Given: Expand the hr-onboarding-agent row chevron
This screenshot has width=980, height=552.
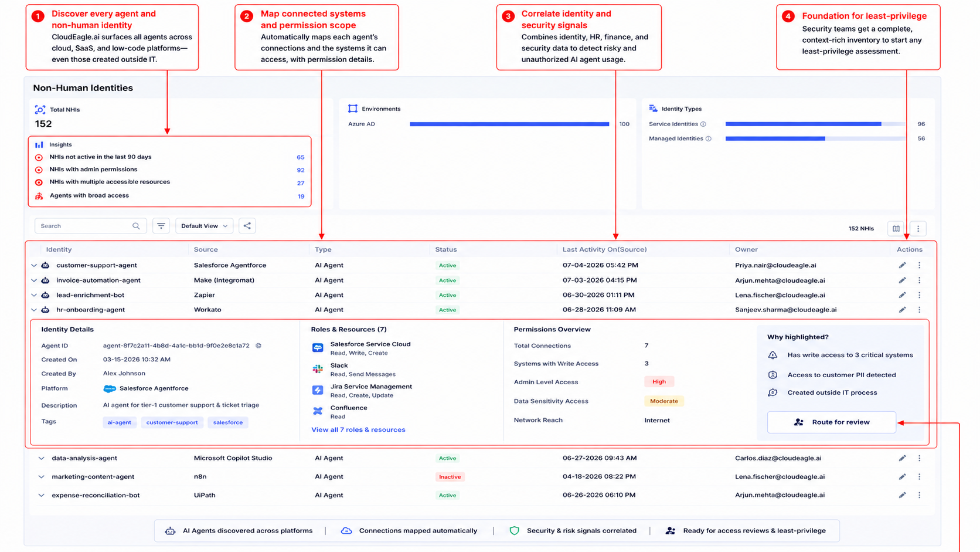Looking at the screenshot, I should [34, 310].
